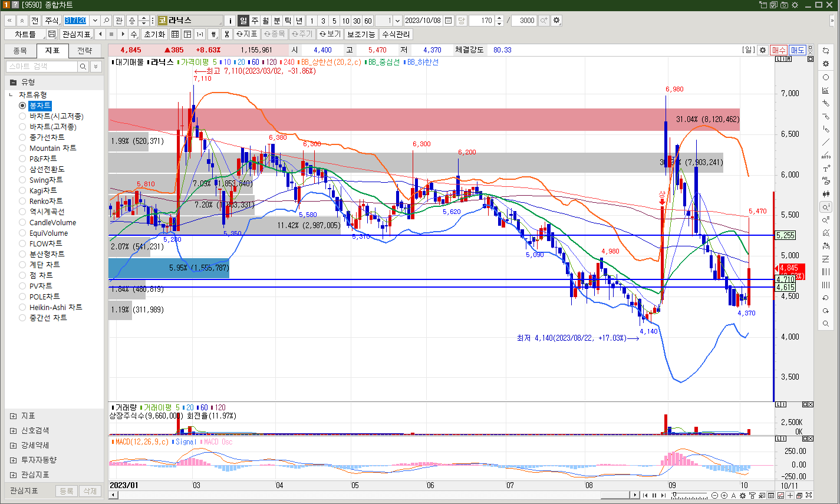
Task: Click the erase all drawings icon
Action: click(826, 182)
